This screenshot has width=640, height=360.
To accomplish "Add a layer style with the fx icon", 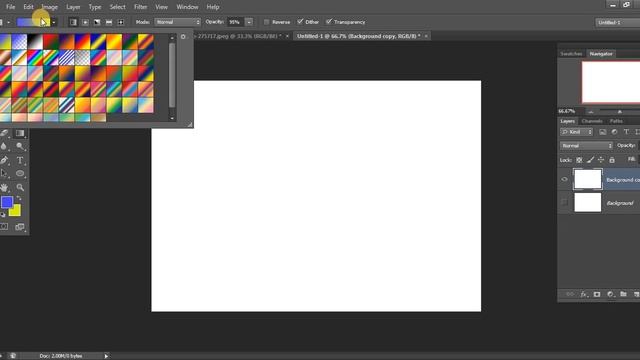I will tap(584, 294).
